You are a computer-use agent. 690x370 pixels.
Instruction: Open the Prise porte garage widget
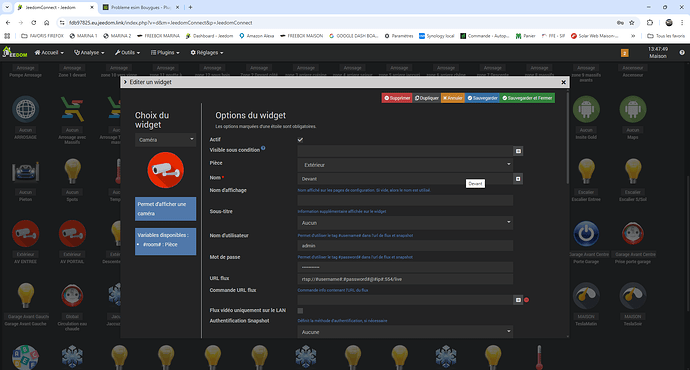pos(633,233)
